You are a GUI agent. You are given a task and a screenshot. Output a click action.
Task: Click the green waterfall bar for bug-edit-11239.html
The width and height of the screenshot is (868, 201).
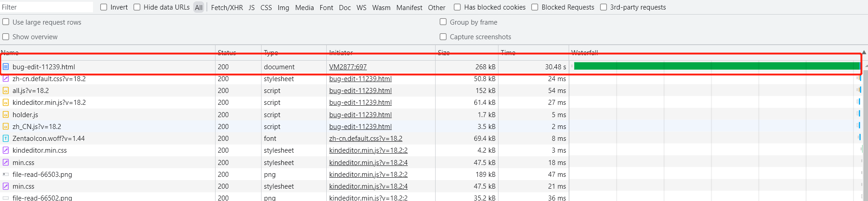point(715,66)
